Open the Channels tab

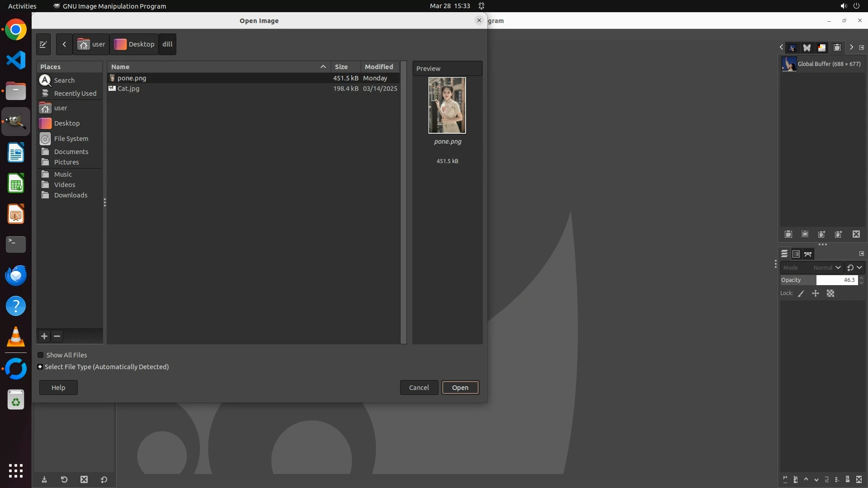pyautogui.click(x=796, y=254)
